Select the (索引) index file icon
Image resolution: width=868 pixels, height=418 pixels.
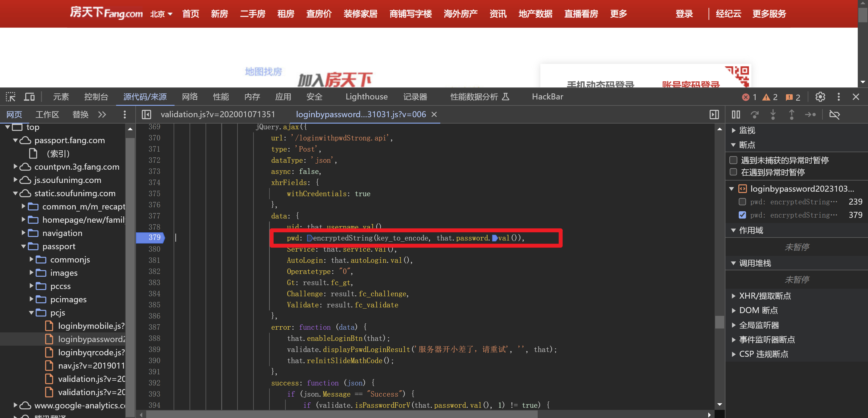click(33, 154)
